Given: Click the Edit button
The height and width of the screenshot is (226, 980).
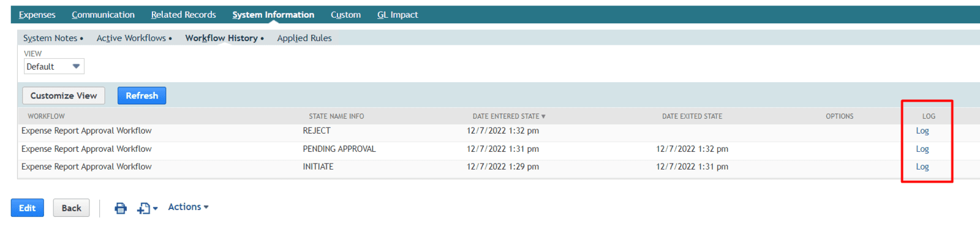Looking at the screenshot, I should point(27,208).
